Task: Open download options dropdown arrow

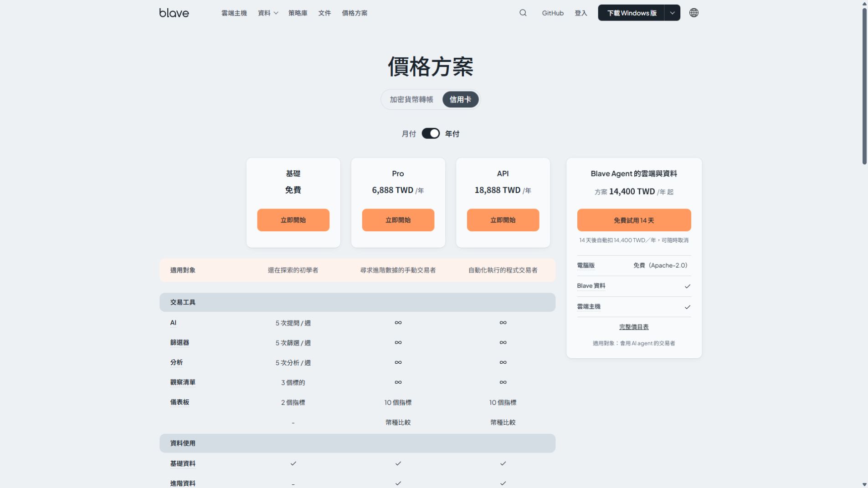Action: coord(672,13)
